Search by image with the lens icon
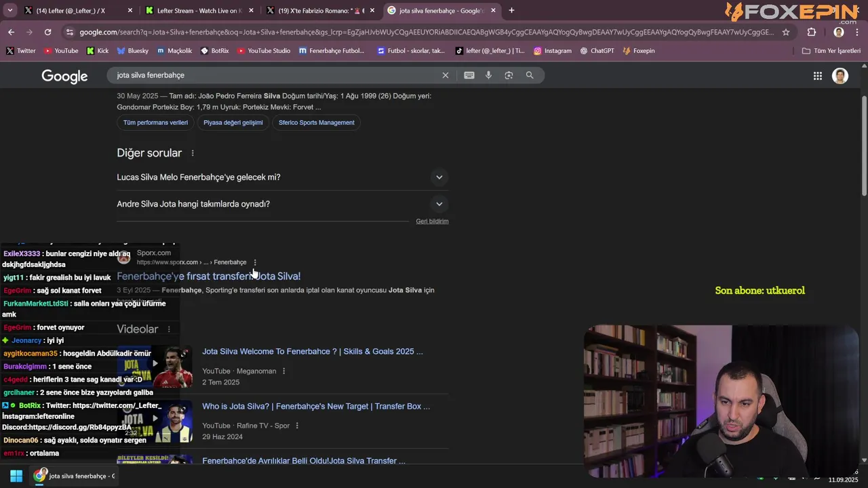868x488 pixels. 509,75
